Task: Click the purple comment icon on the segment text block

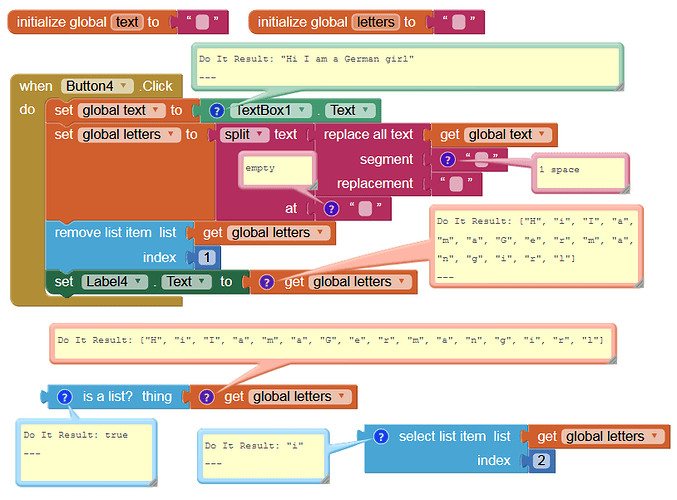Action: pyautogui.click(x=447, y=160)
